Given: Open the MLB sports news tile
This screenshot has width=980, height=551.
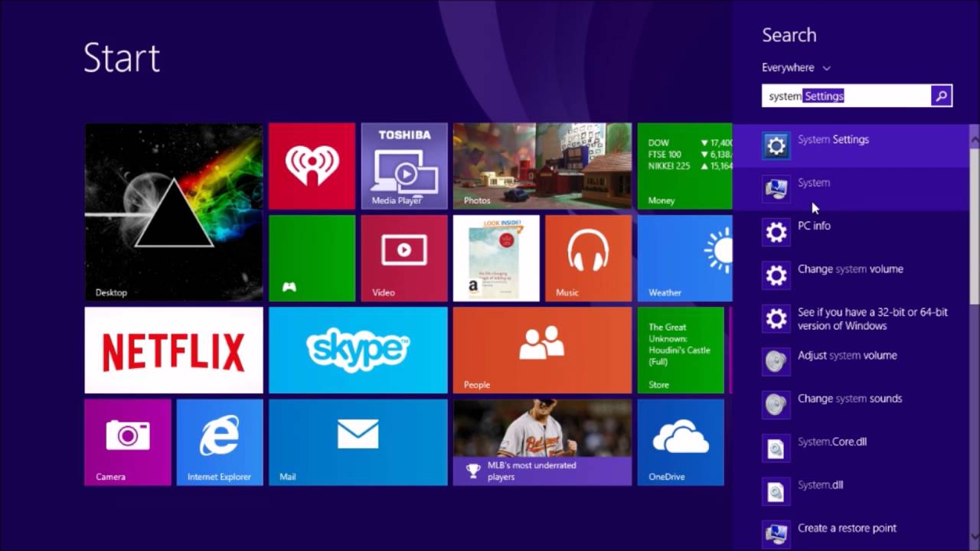Looking at the screenshot, I should (x=542, y=442).
